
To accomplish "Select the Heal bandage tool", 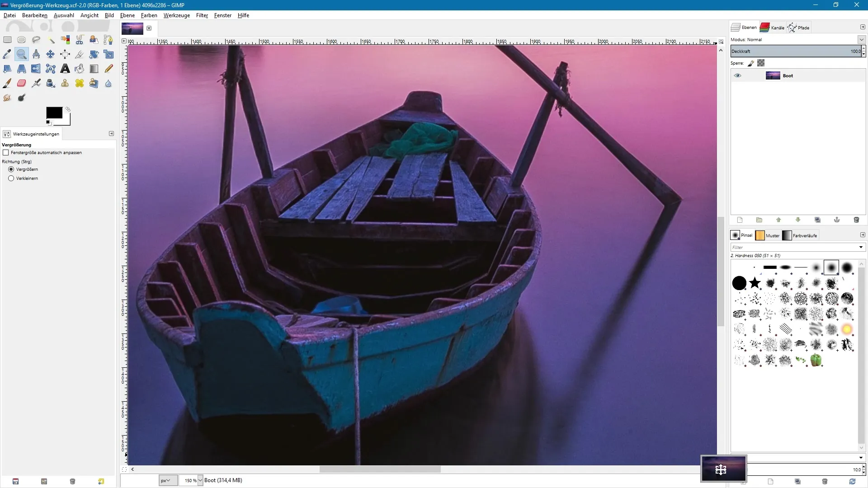I will (80, 83).
